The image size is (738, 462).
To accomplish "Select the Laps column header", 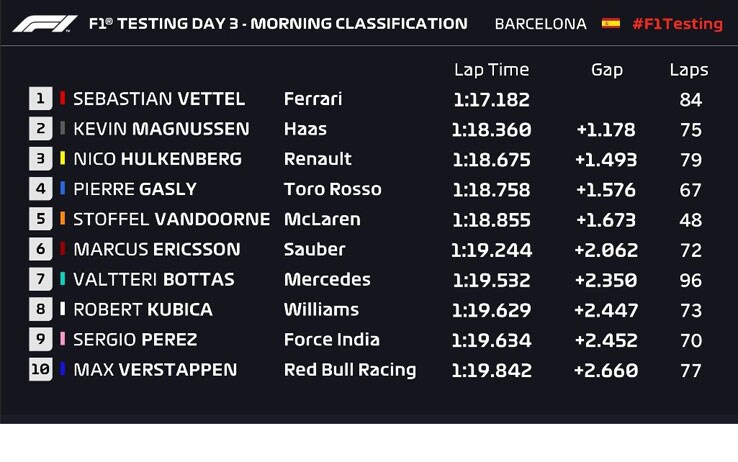I will pyautogui.click(x=689, y=70).
